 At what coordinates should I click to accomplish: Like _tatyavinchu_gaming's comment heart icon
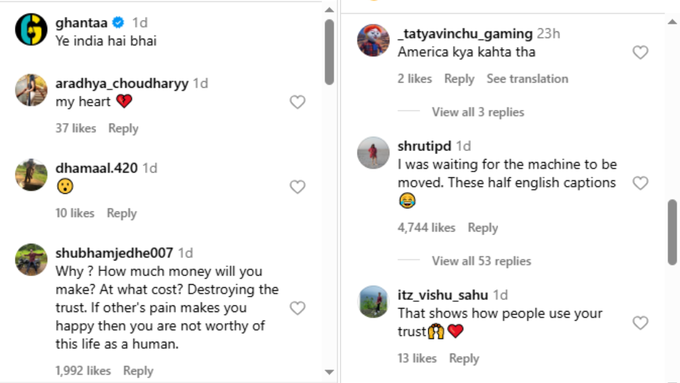click(640, 52)
